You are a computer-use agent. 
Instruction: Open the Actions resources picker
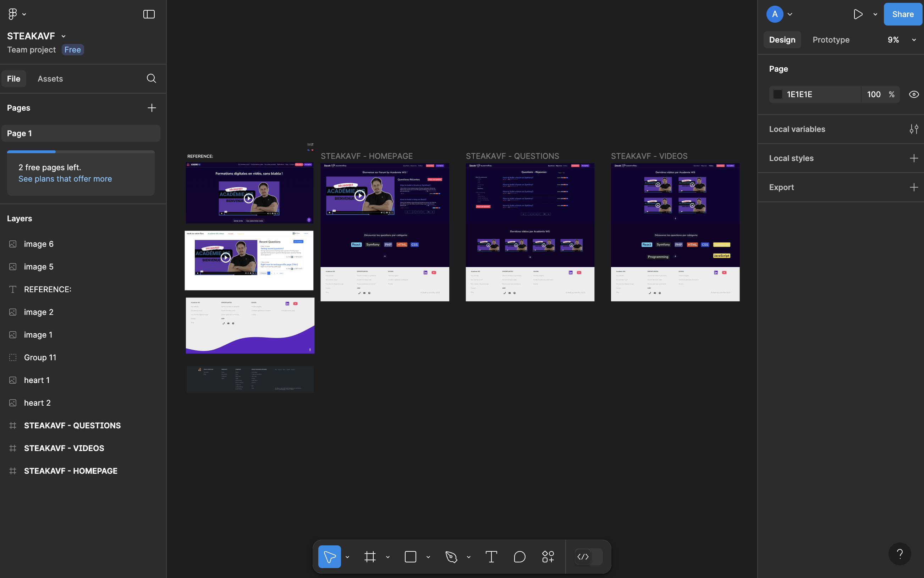(x=548, y=557)
